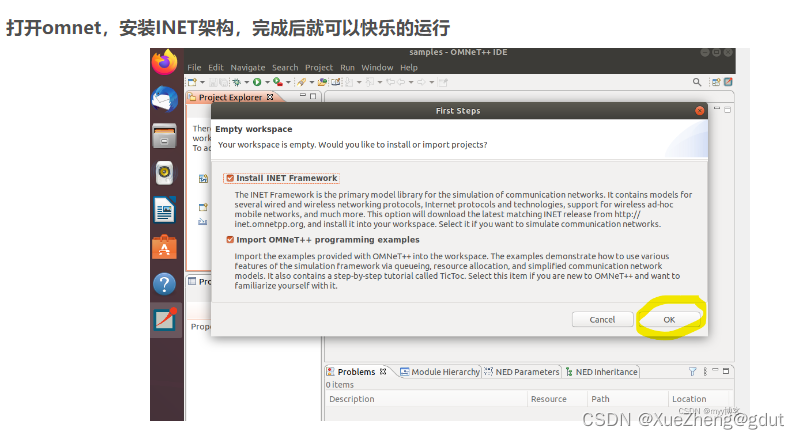Expand the wand icon's dropdown arrow
Viewport: 799px width, 439px height.
click(312, 82)
